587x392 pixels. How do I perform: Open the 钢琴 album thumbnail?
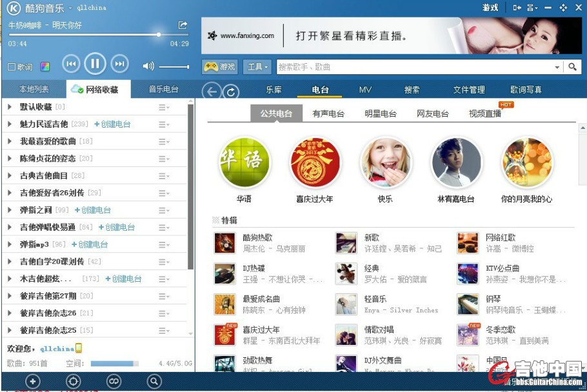coord(468,304)
